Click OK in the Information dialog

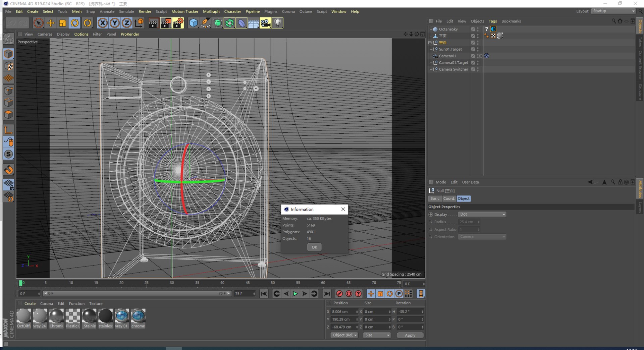314,247
